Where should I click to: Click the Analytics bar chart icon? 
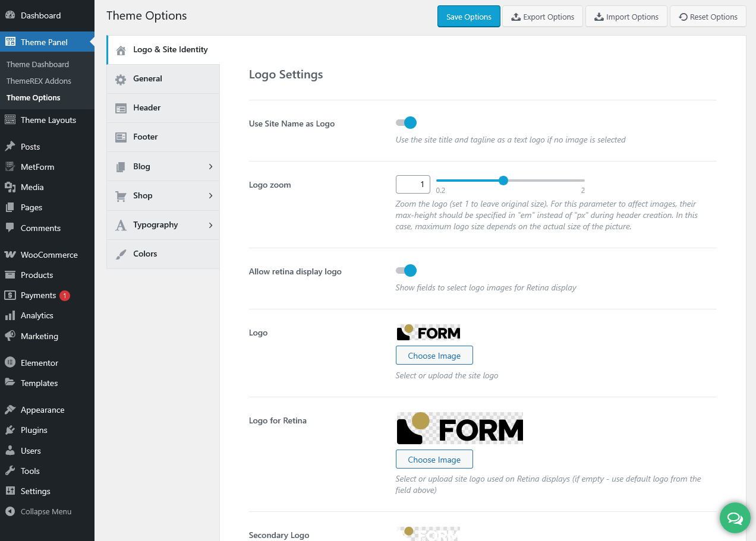click(x=10, y=315)
